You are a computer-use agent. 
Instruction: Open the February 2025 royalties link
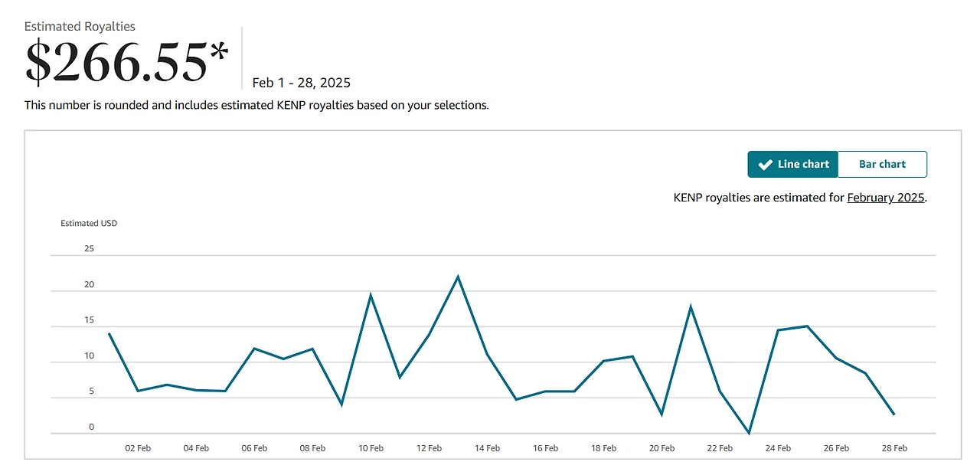tap(885, 198)
